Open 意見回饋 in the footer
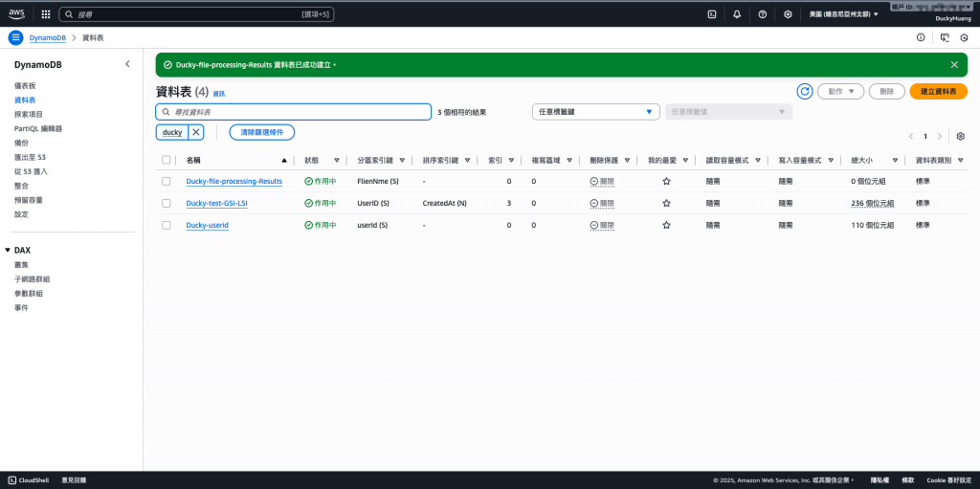The height and width of the screenshot is (489, 980). tap(74, 480)
